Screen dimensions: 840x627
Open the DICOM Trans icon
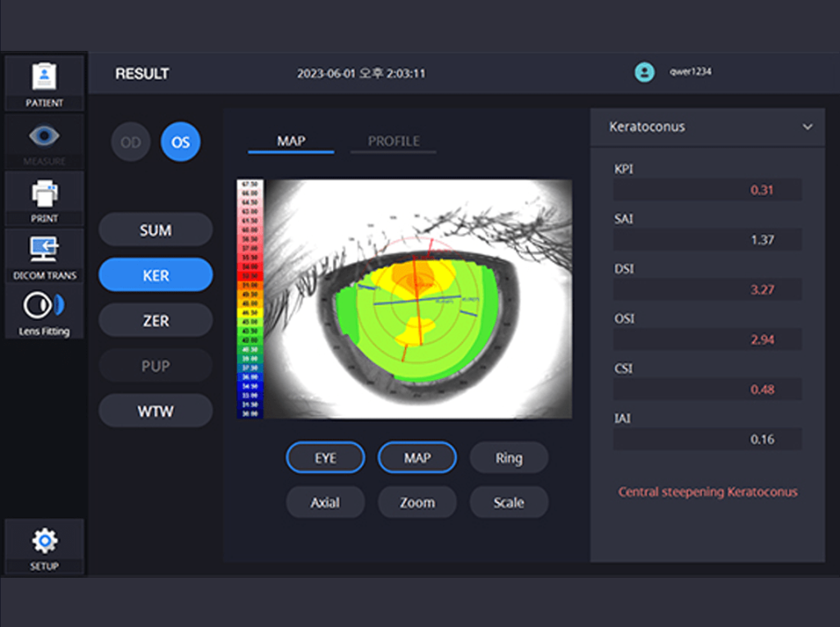click(x=44, y=249)
